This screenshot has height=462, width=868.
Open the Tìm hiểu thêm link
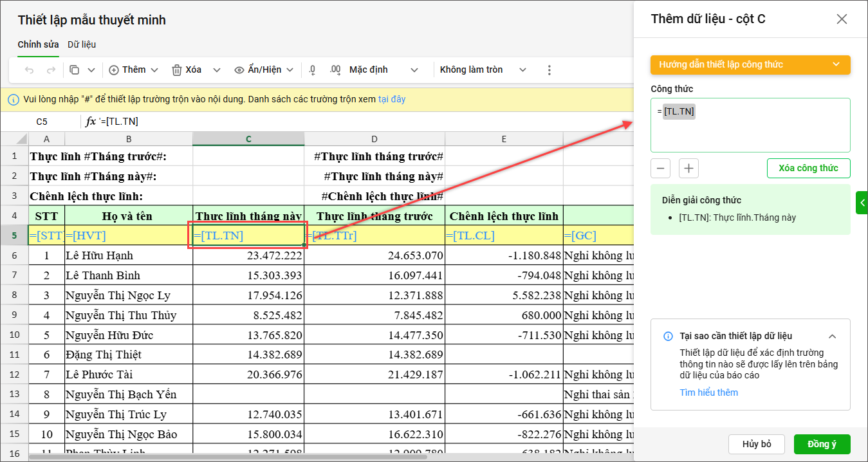tap(708, 393)
